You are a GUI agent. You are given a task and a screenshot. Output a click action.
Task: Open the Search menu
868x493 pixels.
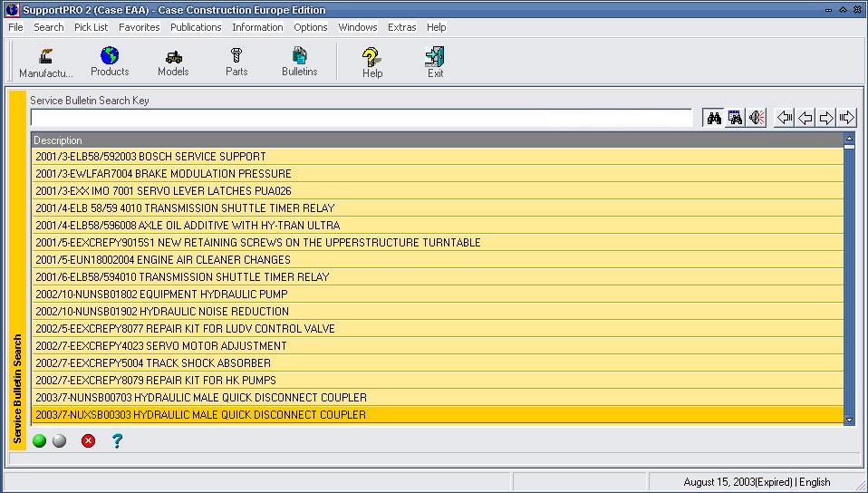click(49, 27)
